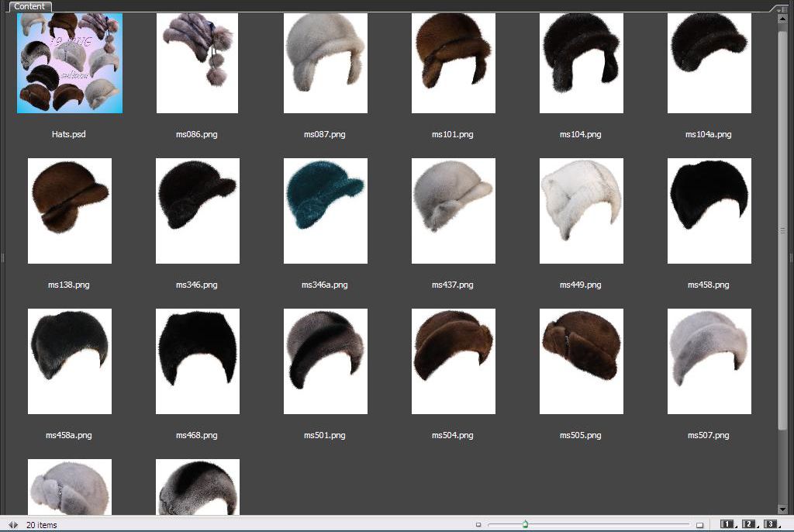Click the "ms104a.png" file name
Screen dimensions: 794x532
pyautogui.click(x=709, y=134)
